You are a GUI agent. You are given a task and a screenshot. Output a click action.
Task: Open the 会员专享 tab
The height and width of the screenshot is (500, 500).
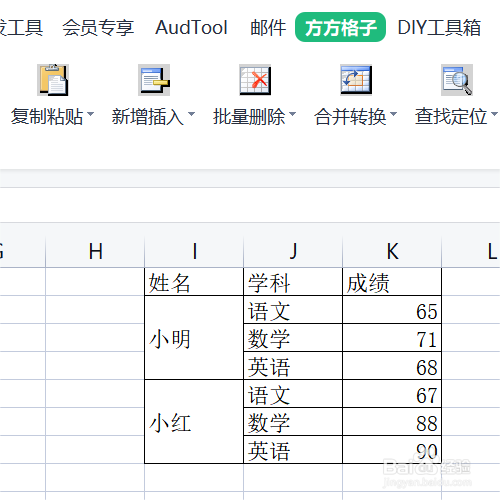point(98,27)
